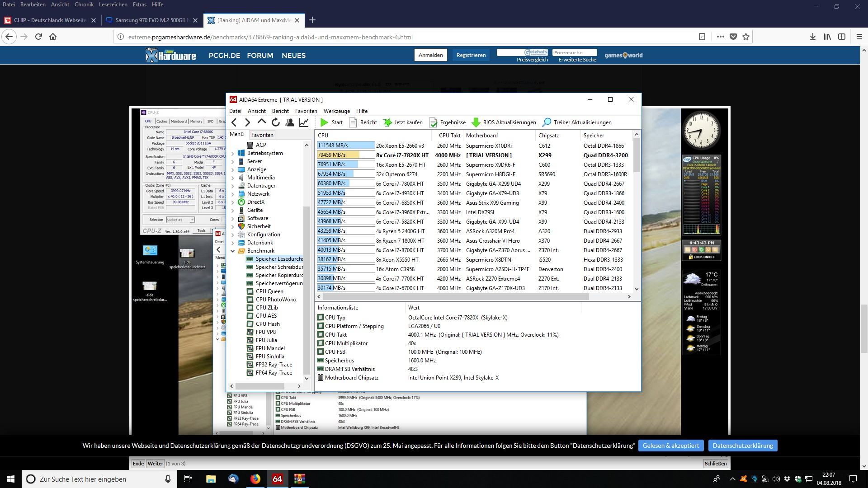
Task: Open the AIDA64 Favoriten menu
Action: coord(306,111)
